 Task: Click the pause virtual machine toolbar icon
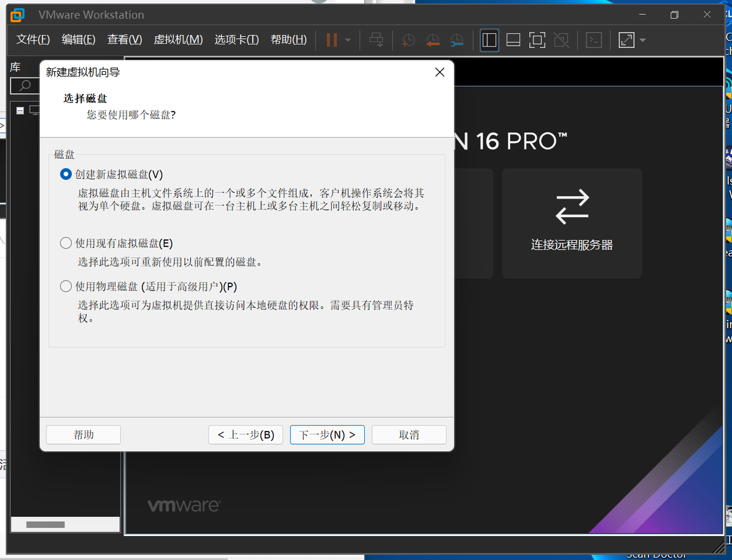point(332,40)
